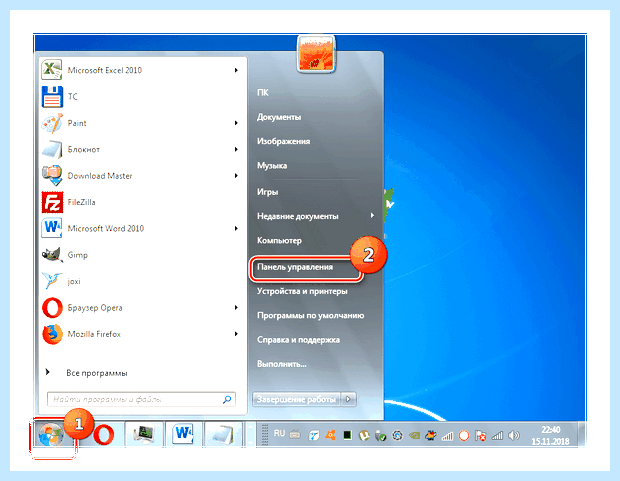Open Компьютер

click(x=280, y=240)
